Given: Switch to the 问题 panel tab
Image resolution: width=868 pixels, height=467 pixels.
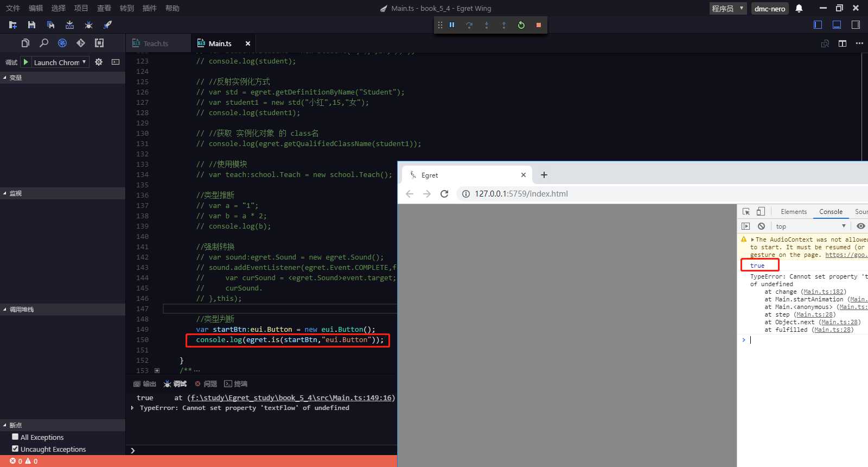Looking at the screenshot, I should click(206, 384).
